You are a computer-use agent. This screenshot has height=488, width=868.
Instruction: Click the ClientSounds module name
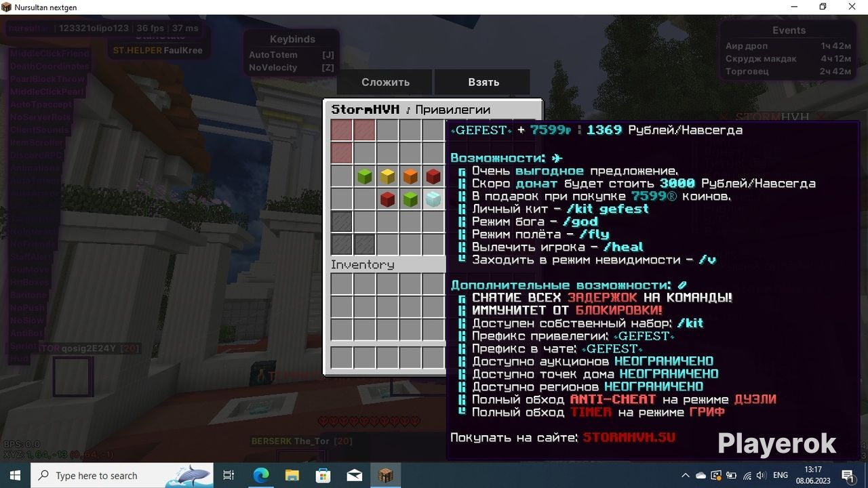click(x=39, y=130)
